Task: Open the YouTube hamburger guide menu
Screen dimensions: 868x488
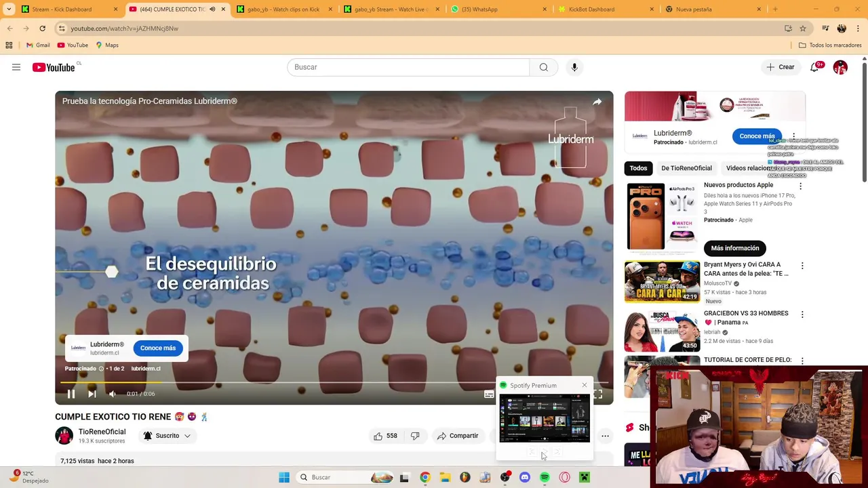Action: click(16, 67)
